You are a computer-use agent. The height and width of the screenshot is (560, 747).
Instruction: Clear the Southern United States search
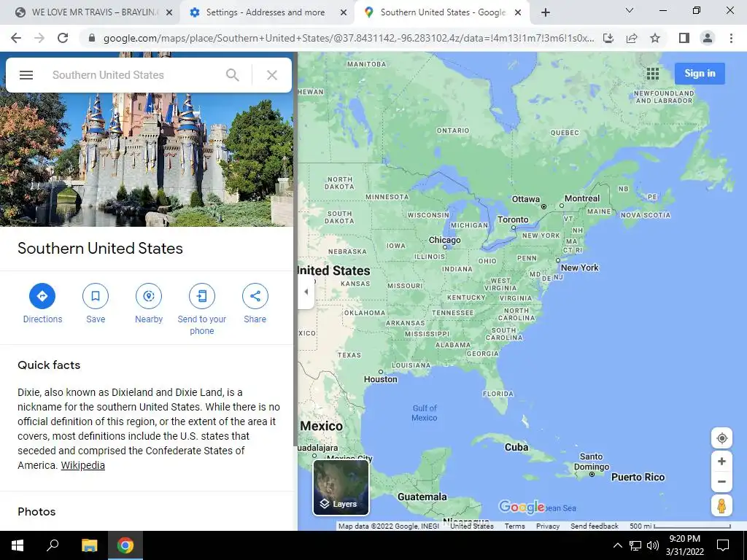click(272, 75)
